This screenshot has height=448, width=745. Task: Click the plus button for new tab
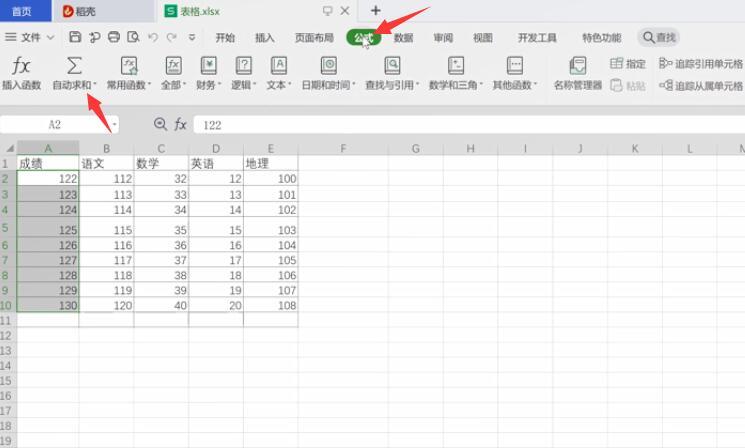pyautogui.click(x=375, y=10)
